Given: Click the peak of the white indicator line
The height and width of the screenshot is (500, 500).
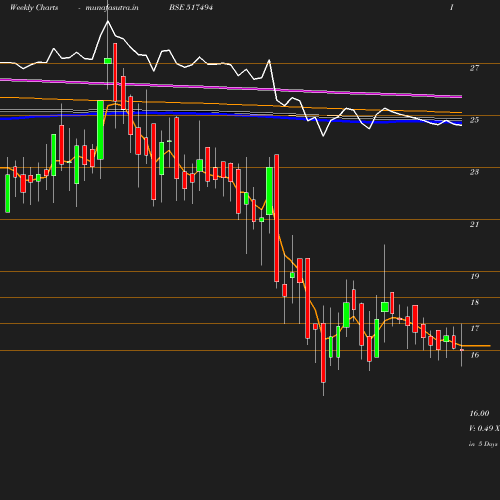Looking at the screenshot, I should click(x=108, y=21).
